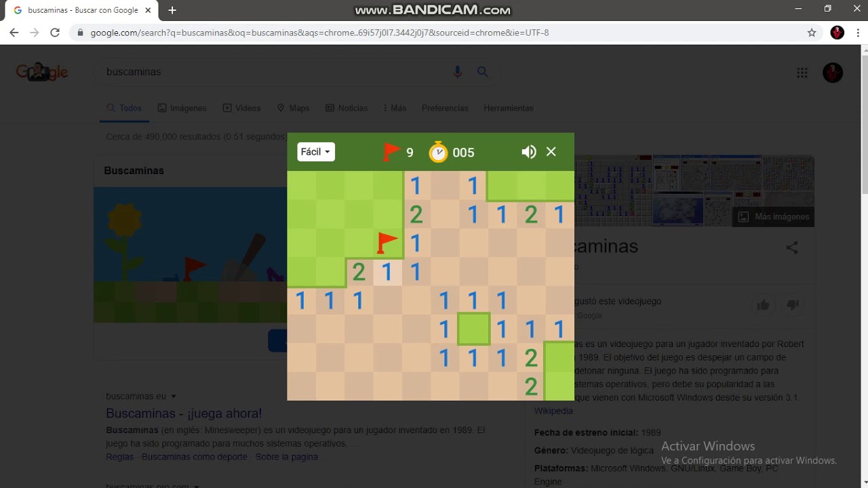Close the minesweeper game overlay
Image resolution: width=868 pixels, height=488 pixels.
tap(551, 152)
